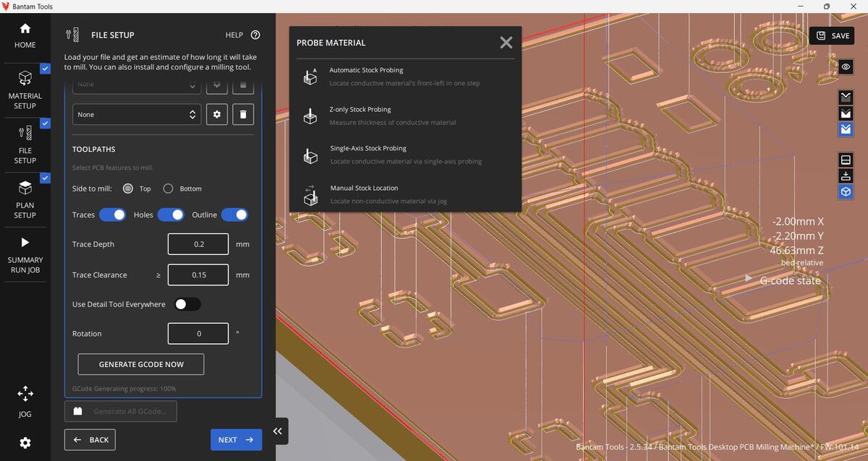
Task: Click the 46.63mm Z coordinate readout
Action: tap(796, 250)
